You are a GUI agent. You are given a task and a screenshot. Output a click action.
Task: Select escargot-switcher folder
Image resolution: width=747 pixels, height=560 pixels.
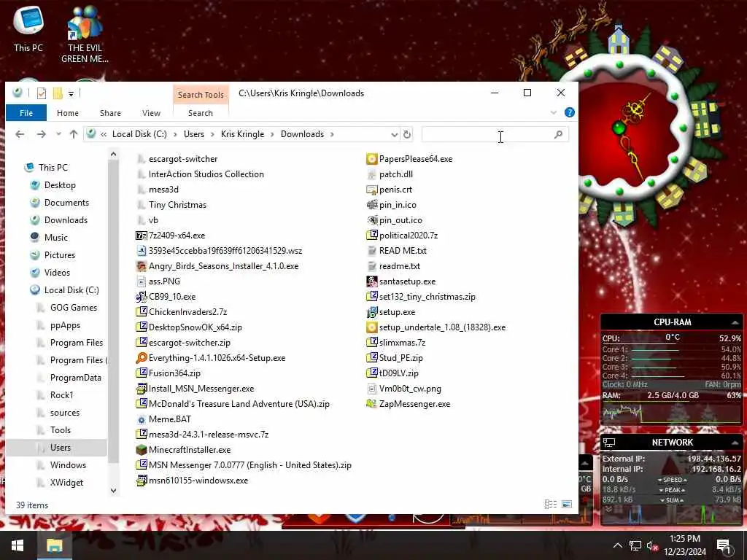click(183, 159)
